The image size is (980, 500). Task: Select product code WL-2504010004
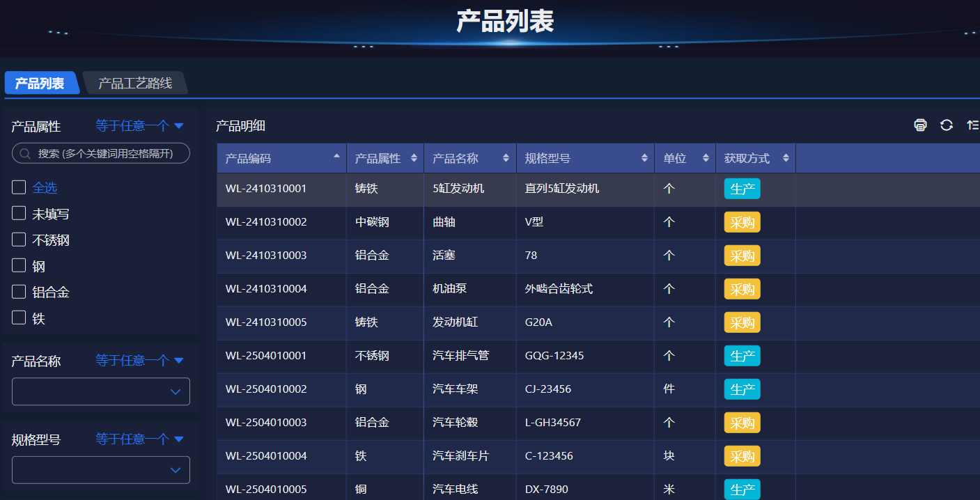[x=266, y=456]
